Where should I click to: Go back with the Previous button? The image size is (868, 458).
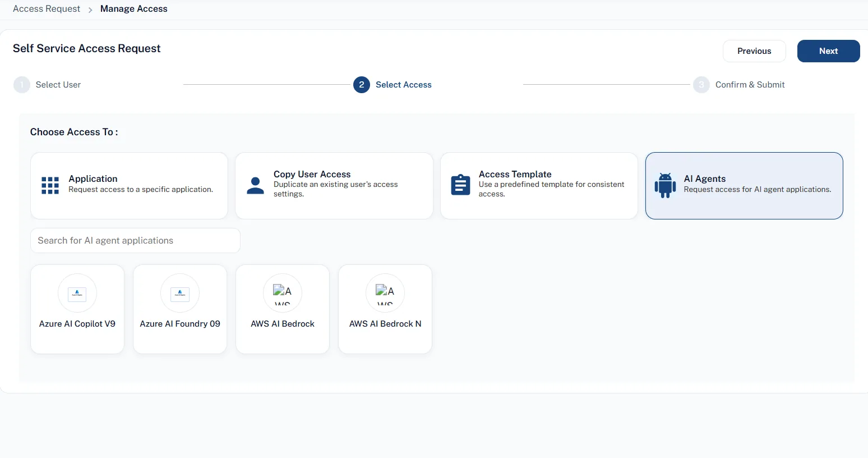point(754,51)
